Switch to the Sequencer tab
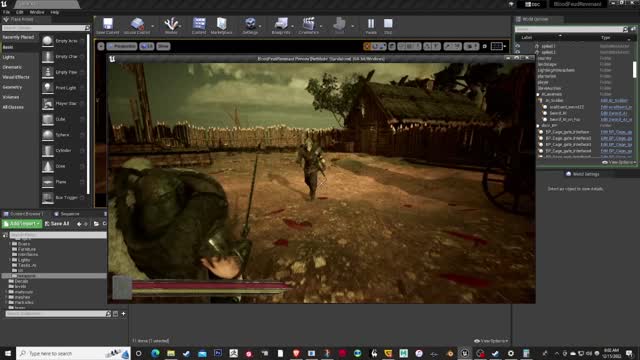The image size is (640, 360). tap(67, 214)
